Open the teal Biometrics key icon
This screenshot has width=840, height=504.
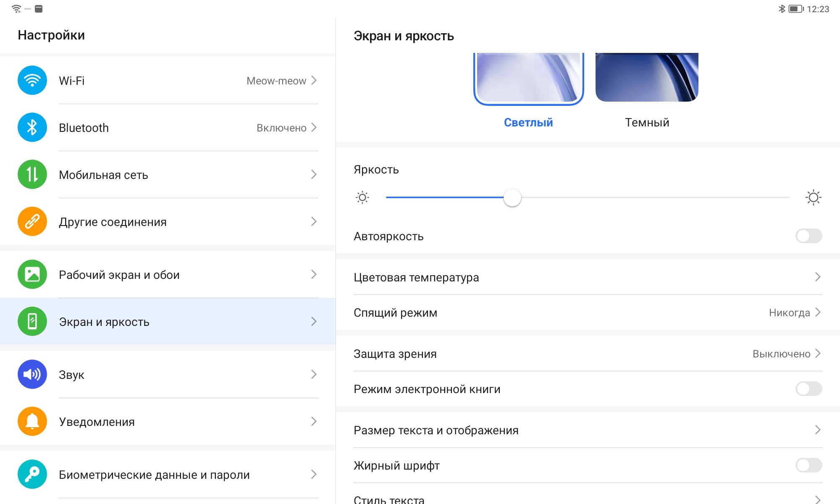(32, 474)
